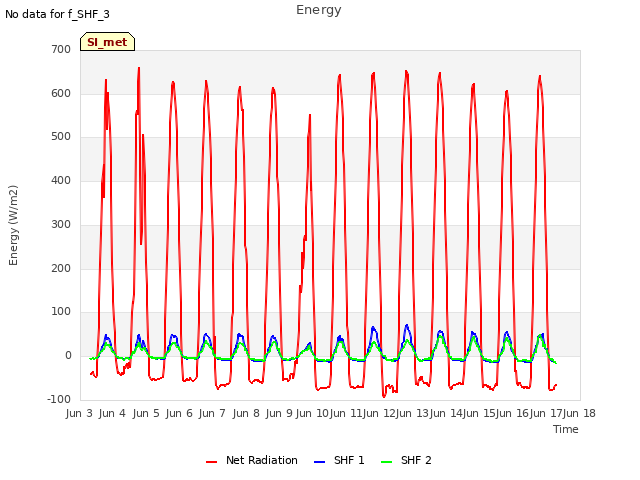This screenshot has width=640, height=480.
Task: Click the Jun 9 x-axis label
Action: coord(279,413)
